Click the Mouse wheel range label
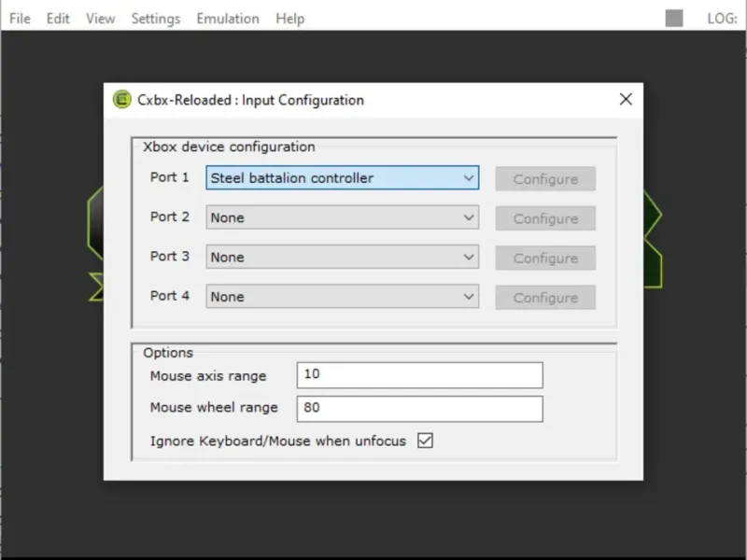The width and height of the screenshot is (747, 560). 214,408
